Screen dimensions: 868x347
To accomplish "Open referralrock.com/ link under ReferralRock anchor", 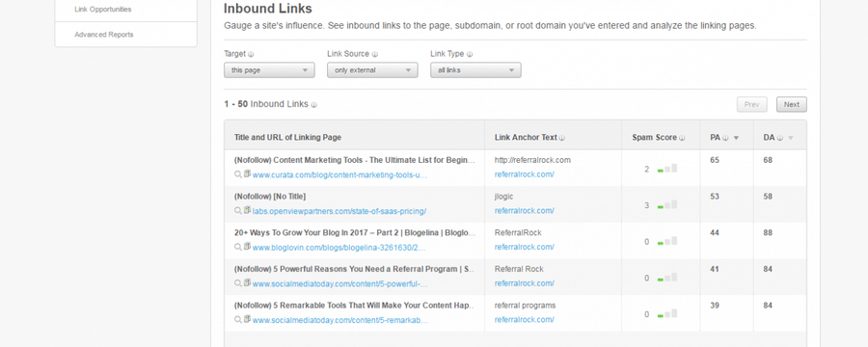I will (x=525, y=247).
